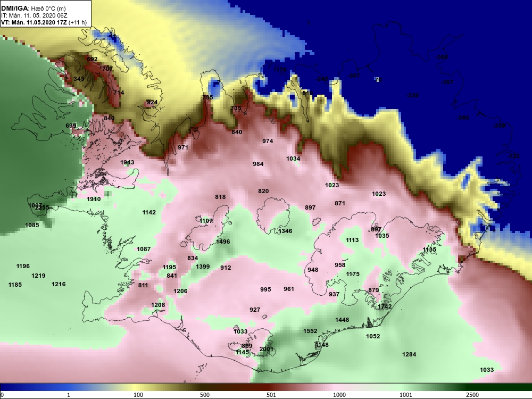Click the map value '818'

tap(220, 197)
